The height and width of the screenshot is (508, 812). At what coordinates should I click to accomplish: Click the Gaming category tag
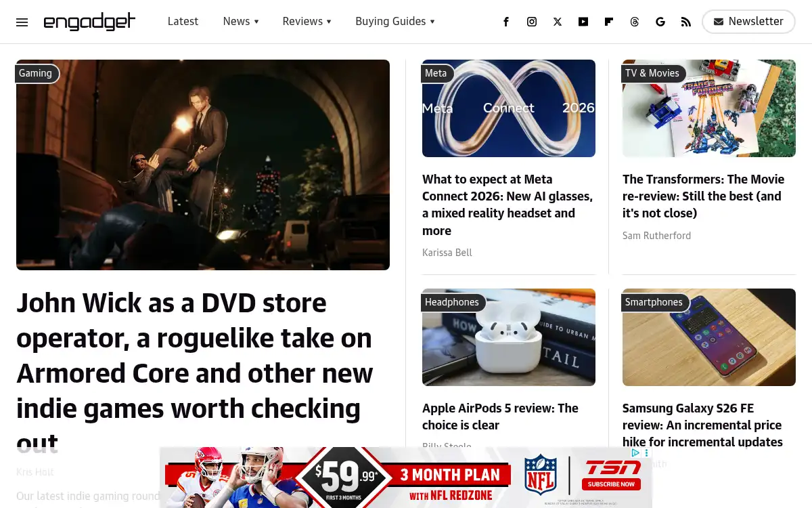click(36, 73)
